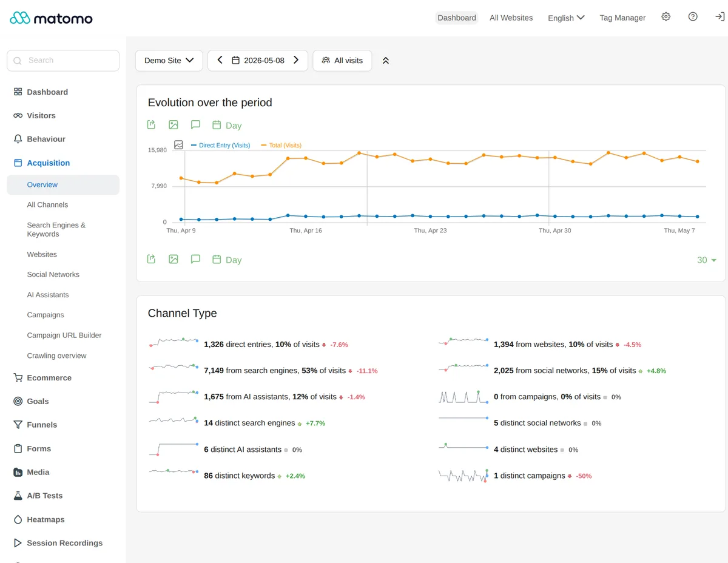
Task: Click '1 distinct campaigns' metric text
Action: 530,476
